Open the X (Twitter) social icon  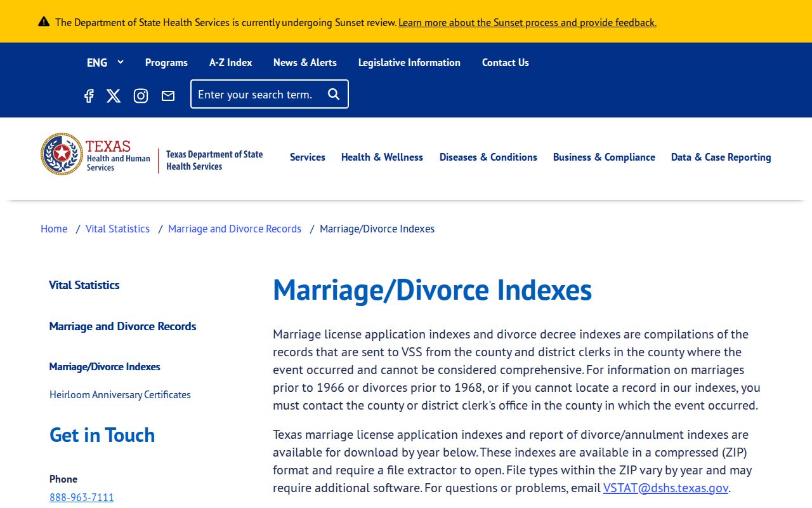[x=114, y=95]
